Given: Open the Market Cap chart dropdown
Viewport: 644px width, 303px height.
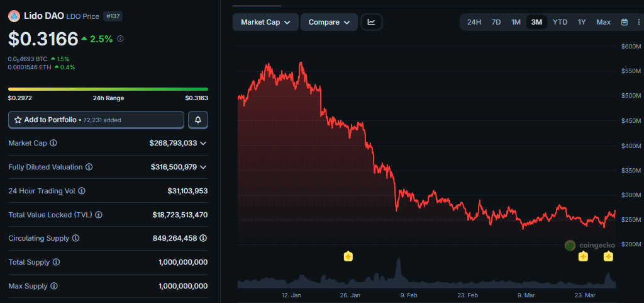Looking at the screenshot, I should [265, 22].
